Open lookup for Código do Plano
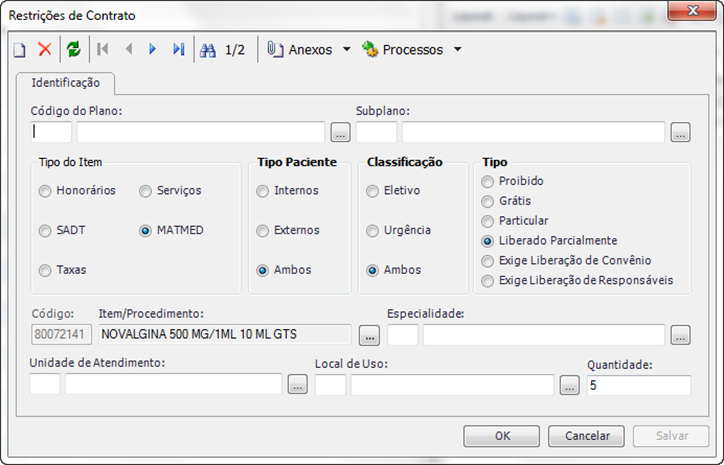Viewport: 724px width, 465px height. 340,132
